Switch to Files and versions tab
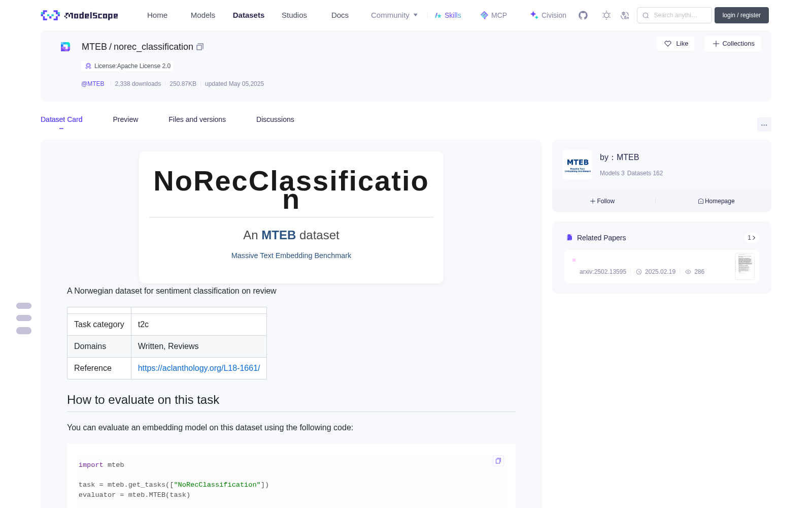812x508 pixels. coord(197,119)
